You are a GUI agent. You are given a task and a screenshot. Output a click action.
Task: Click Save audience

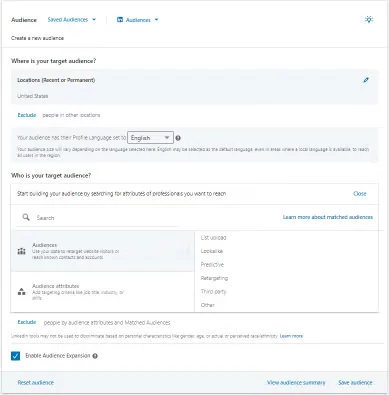click(x=355, y=382)
